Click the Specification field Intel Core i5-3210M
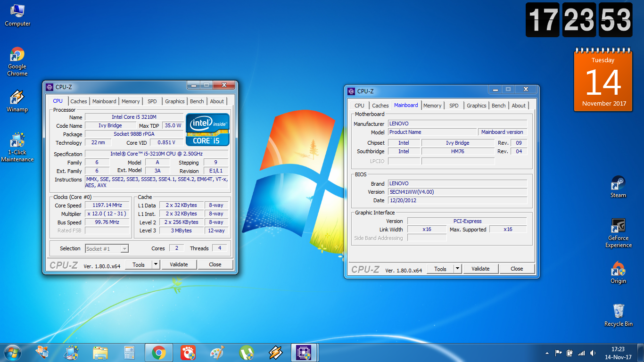The width and height of the screenshot is (644, 362). pyautogui.click(x=157, y=154)
